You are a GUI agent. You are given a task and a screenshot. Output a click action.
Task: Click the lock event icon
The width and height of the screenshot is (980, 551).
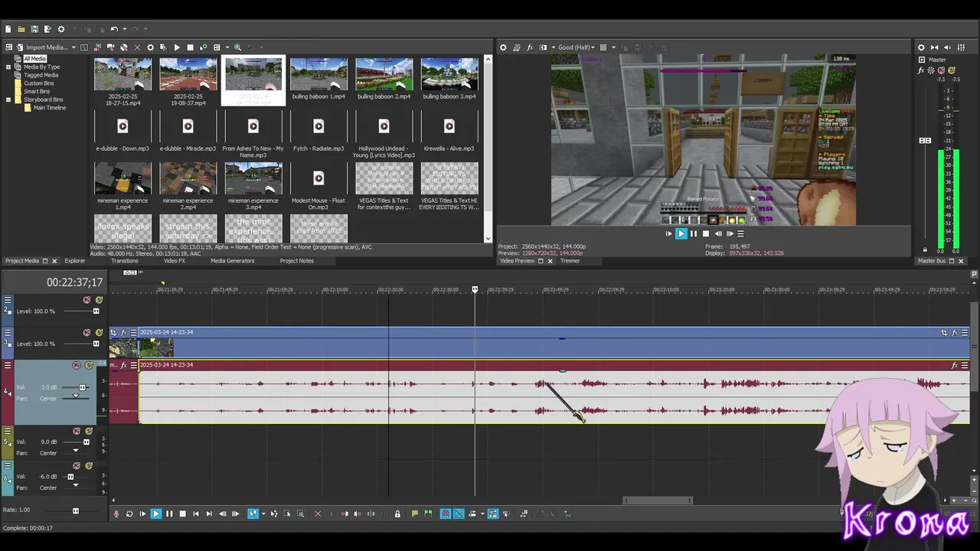[x=397, y=514]
